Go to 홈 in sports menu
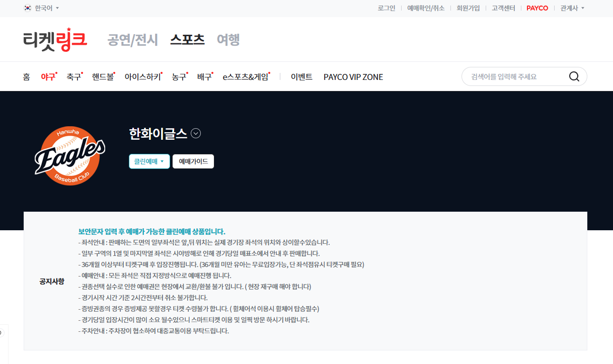Image resolution: width=613 pixels, height=364 pixels. (x=26, y=77)
